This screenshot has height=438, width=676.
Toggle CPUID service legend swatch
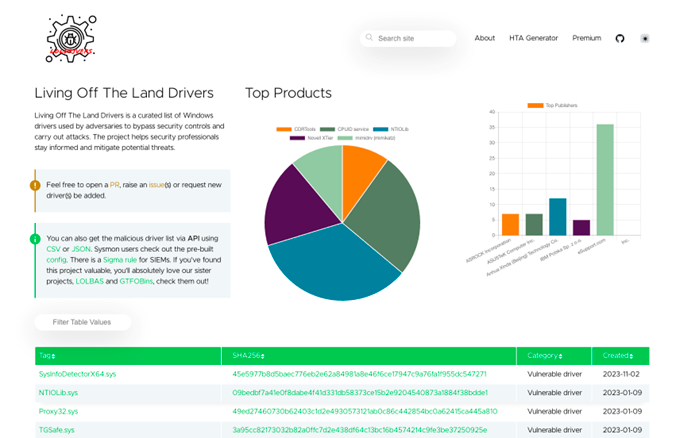click(x=327, y=129)
